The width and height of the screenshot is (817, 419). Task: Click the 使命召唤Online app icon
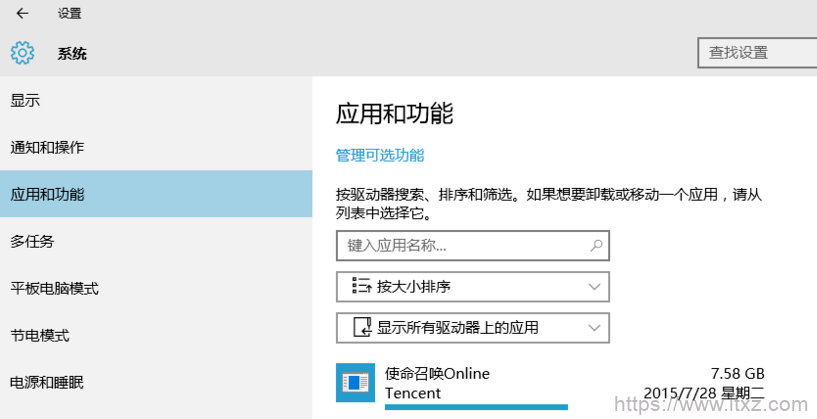[355, 383]
